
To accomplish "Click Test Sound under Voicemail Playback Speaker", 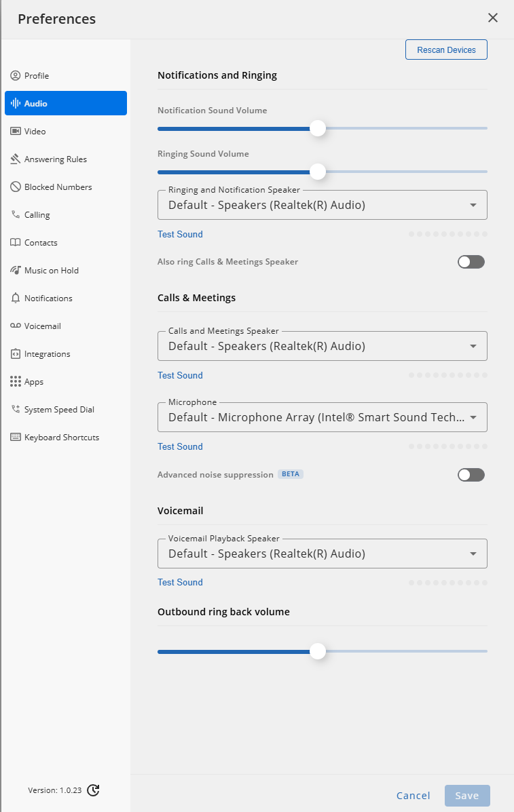I will tap(180, 583).
